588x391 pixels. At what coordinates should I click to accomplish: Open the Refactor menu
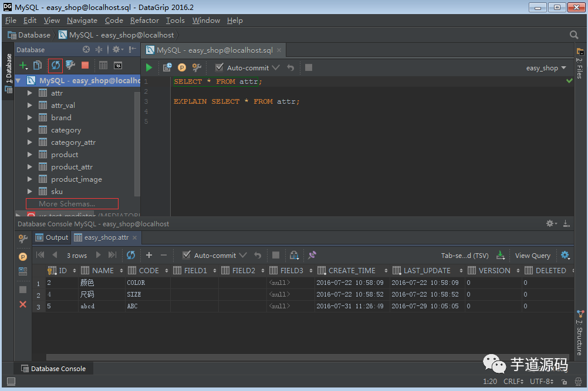pos(144,20)
